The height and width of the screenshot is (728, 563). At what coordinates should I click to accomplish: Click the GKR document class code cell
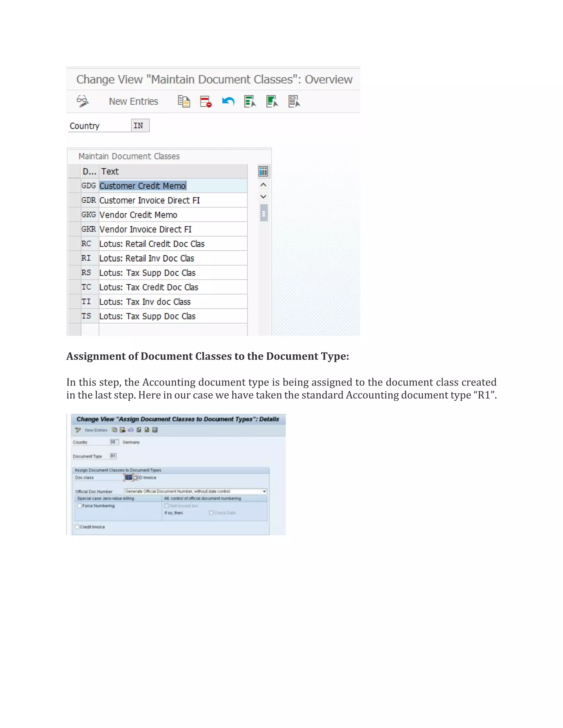coord(90,229)
